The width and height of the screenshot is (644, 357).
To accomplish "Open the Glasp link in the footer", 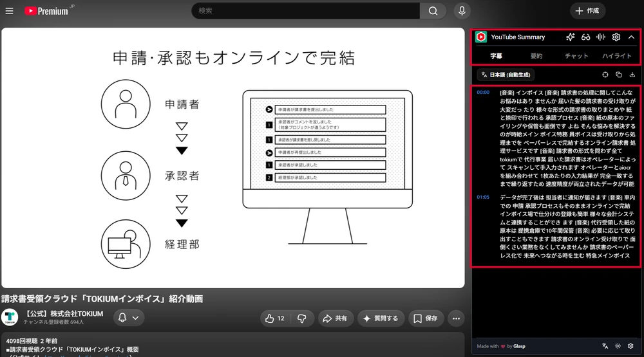I will pyautogui.click(x=519, y=346).
